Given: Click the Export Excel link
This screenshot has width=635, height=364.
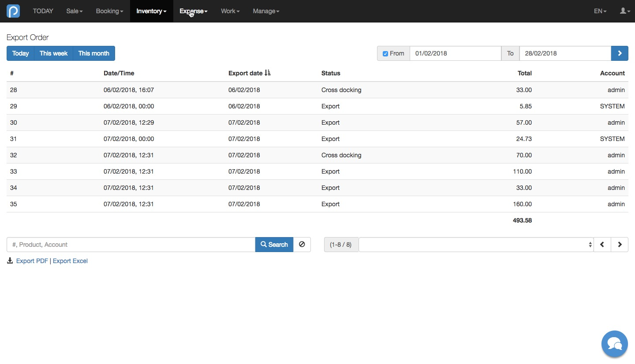Looking at the screenshot, I should point(70,261).
